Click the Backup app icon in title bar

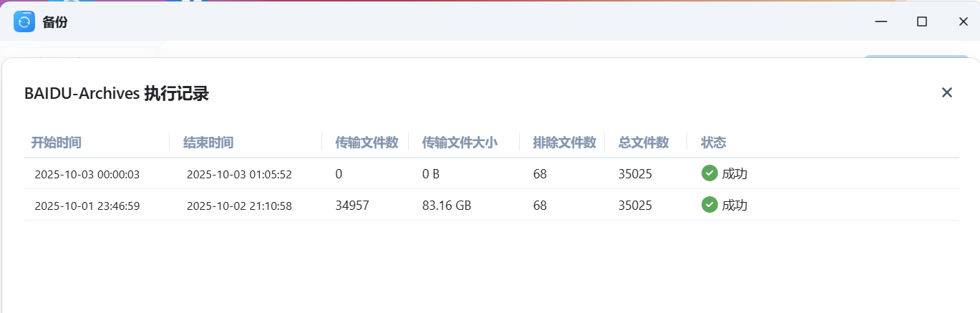pos(24,21)
